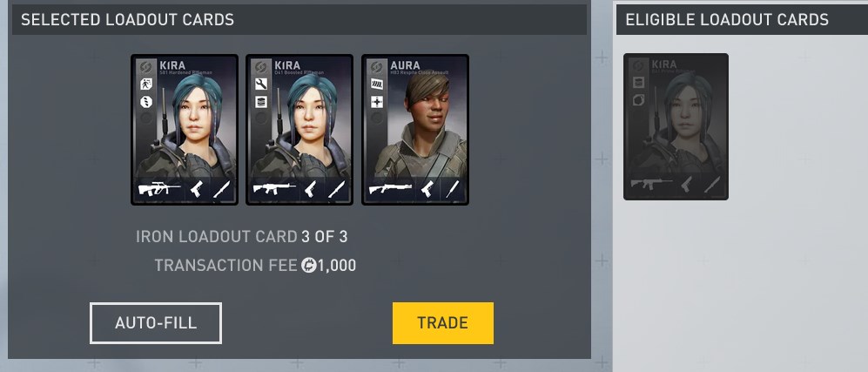This screenshot has width=868, height=372.
Task: Click the AUTO-FILL button
Action: (x=156, y=322)
